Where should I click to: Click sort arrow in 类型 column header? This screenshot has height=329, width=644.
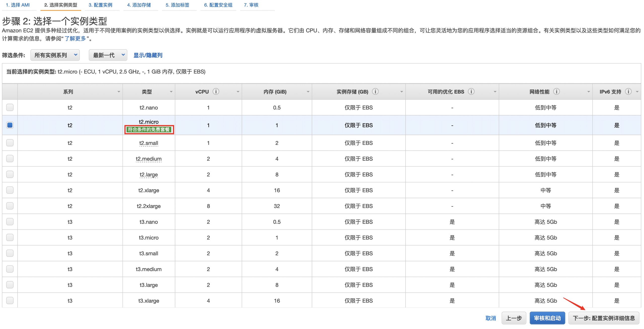(171, 92)
